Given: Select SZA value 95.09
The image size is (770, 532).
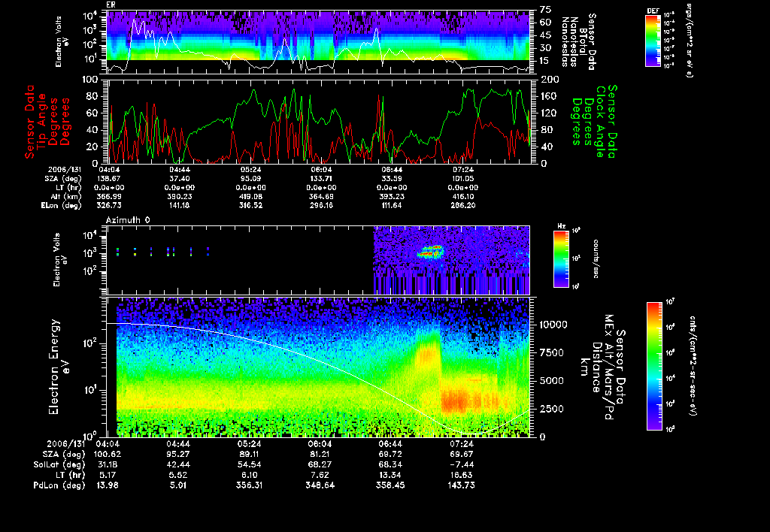Looking at the screenshot, I should point(250,179).
